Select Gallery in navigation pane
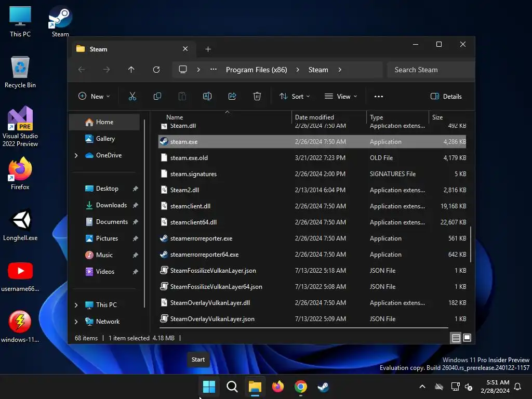The width and height of the screenshot is (532, 399). coord(104,139)
